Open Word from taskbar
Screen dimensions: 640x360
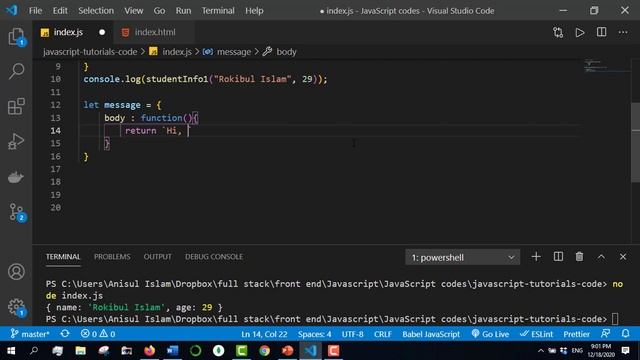(x=173, y=351)
